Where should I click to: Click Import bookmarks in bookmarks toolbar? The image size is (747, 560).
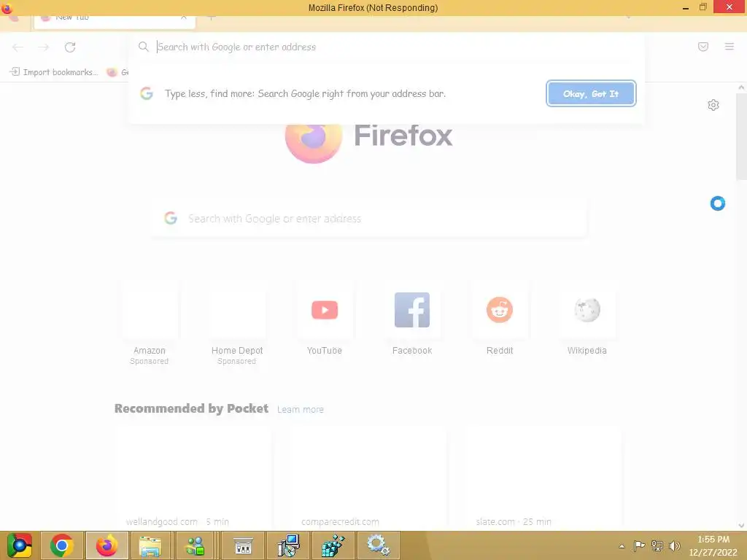[x=54, y=72]
